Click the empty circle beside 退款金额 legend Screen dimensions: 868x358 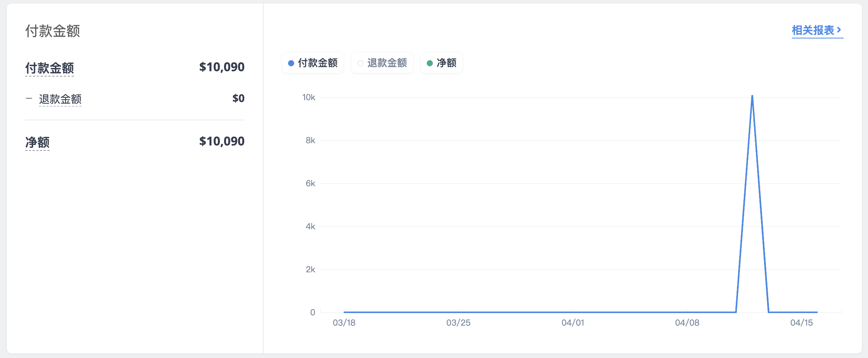[x=360, y=63]
